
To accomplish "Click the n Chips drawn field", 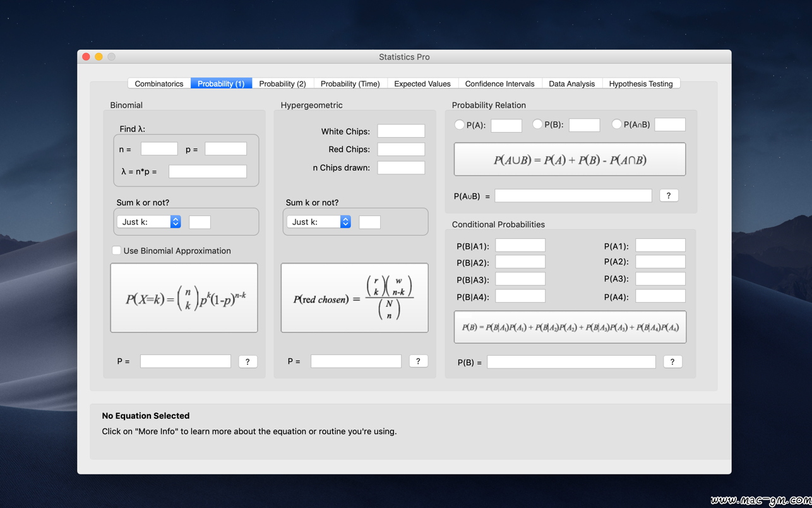I will click(x=401, y=167).
